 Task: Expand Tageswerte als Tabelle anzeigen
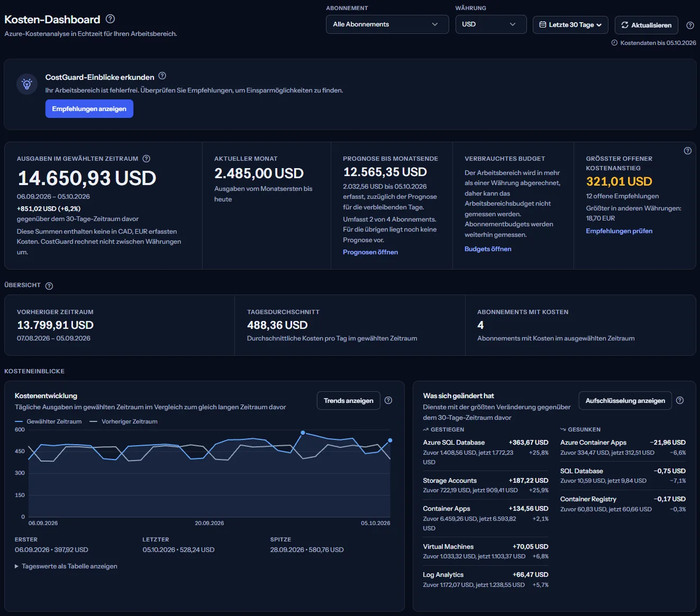[x=66, y=566]
